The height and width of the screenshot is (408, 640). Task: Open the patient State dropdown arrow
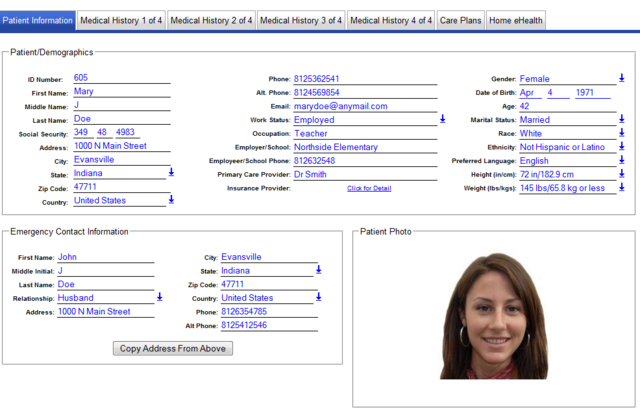(x=171, y=172)
